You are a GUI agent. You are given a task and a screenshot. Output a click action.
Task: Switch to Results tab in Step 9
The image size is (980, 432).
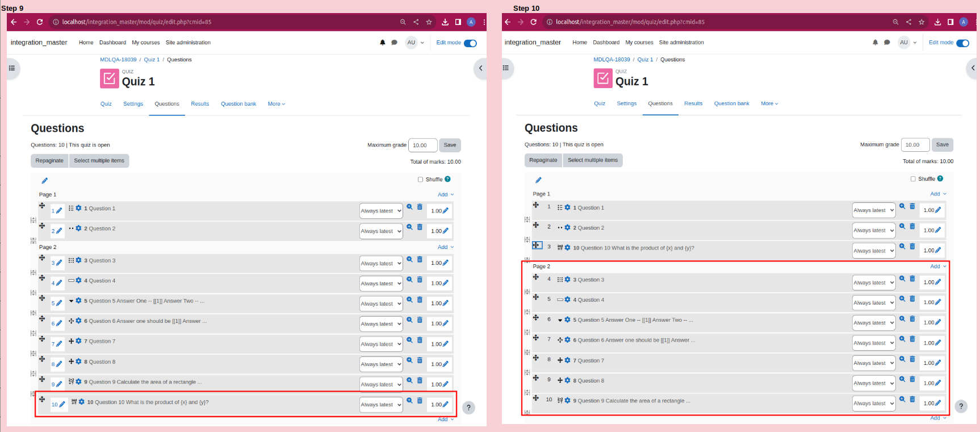[x=200, y=104]
